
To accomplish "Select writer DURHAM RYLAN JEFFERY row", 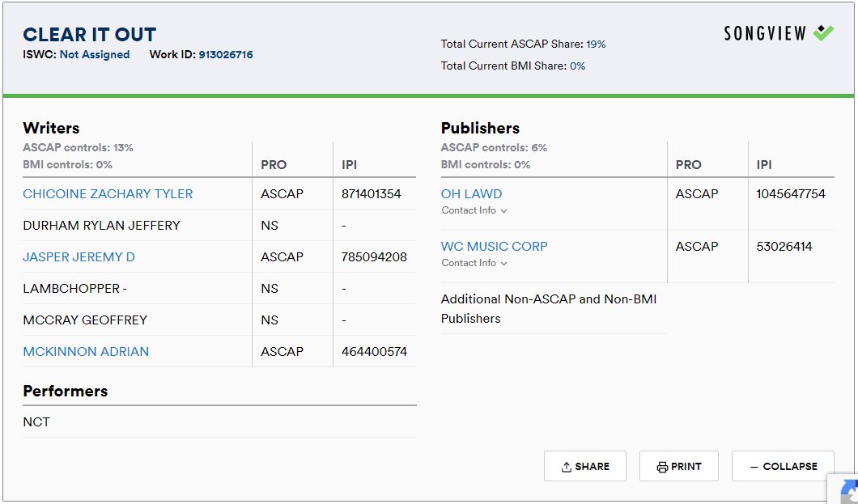I will (x=219, y=225).
